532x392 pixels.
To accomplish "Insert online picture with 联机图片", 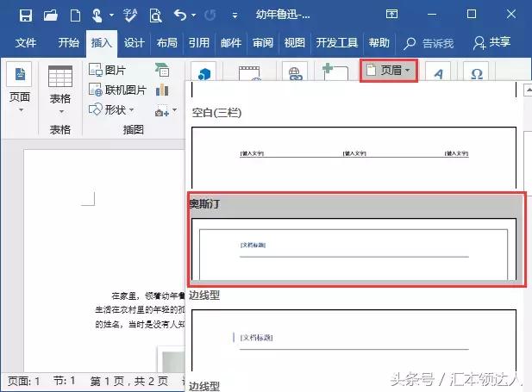I will click(x=117, y=90).
